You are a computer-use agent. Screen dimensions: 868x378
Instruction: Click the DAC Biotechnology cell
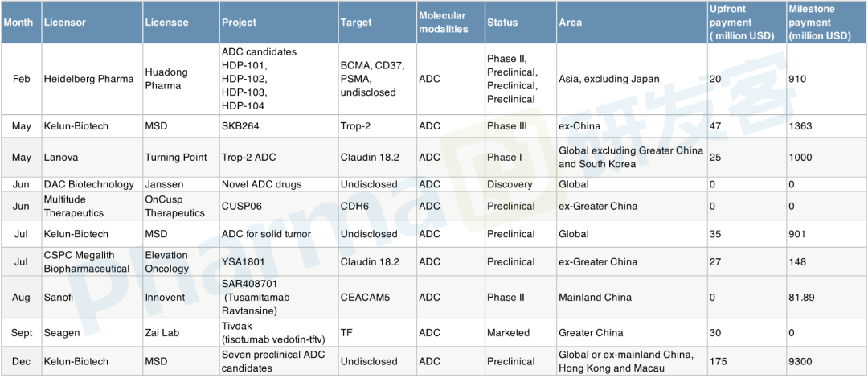pos(89,184)
